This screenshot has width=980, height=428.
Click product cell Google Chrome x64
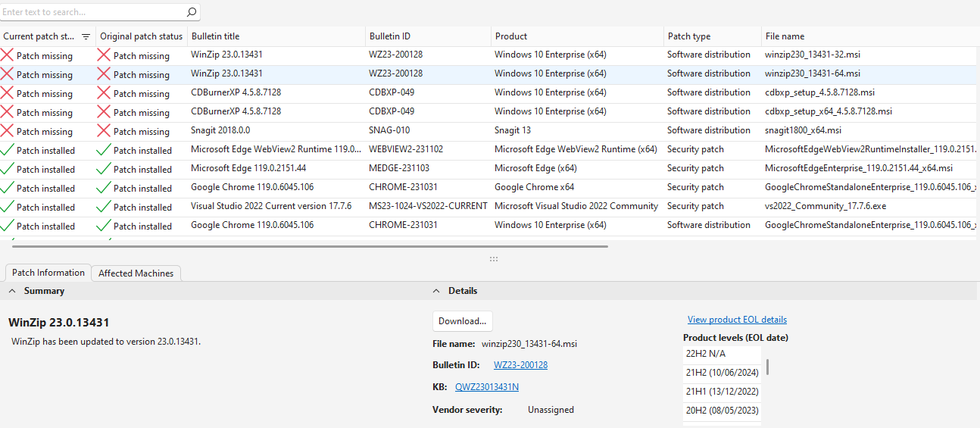point(534,187)
